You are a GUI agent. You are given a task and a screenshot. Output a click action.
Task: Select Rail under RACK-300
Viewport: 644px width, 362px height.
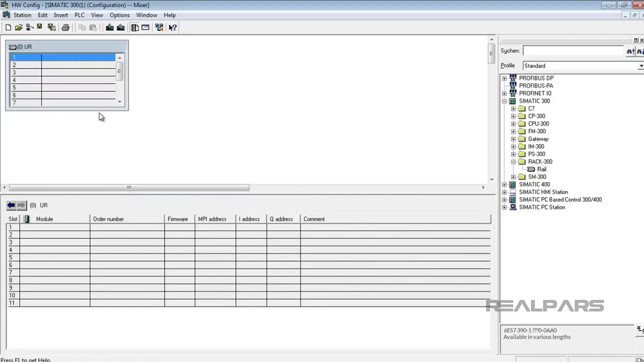pyautogui.click(x=541, y=169)
